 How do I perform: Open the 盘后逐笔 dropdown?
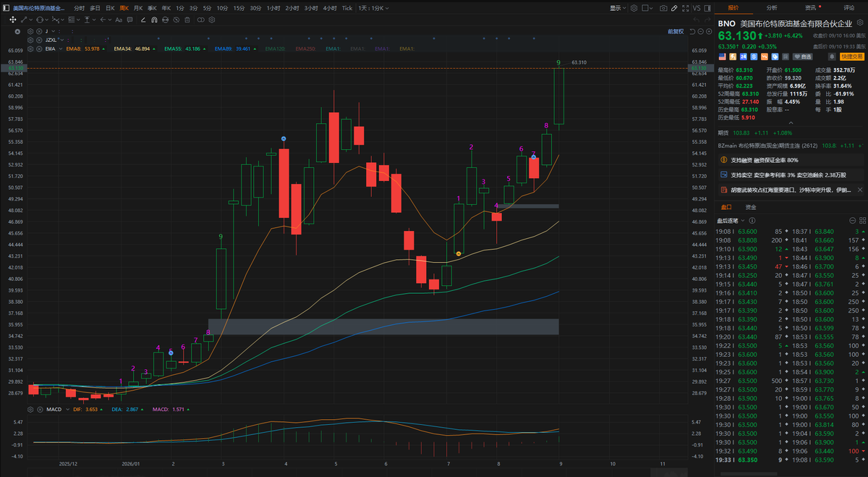point(731,220)
